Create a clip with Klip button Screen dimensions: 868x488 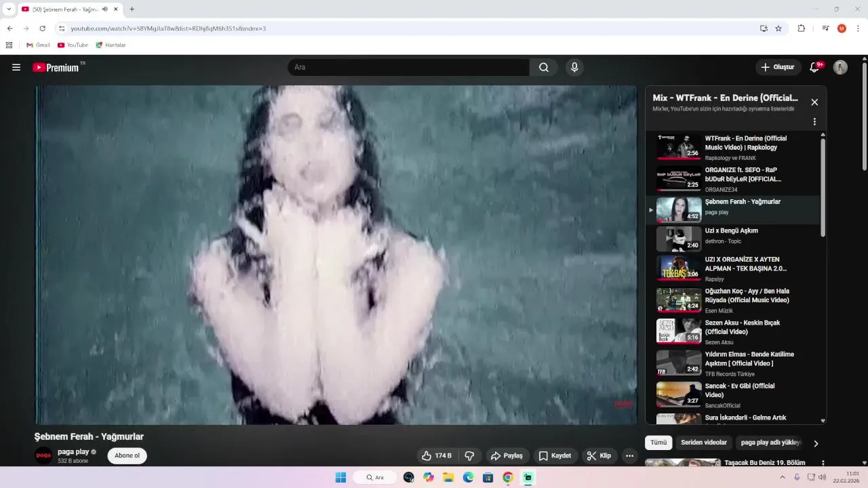click(x=599, y=455)
